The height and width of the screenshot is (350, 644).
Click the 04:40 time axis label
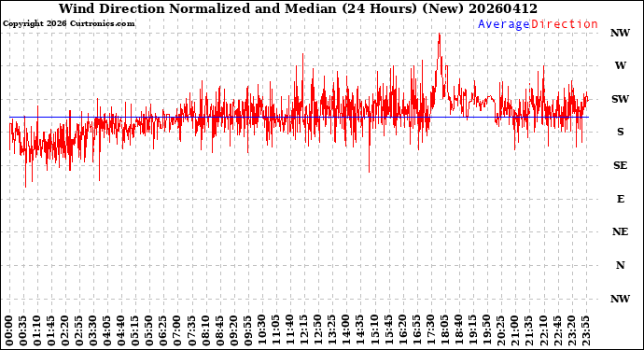[121, 330]
